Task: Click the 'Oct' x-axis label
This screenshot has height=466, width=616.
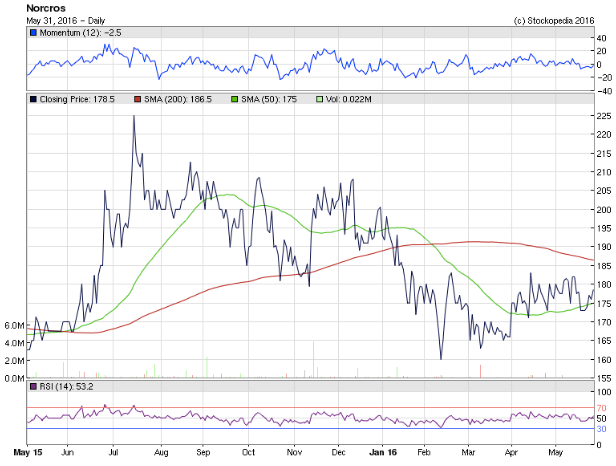Action: coord(248,452)
